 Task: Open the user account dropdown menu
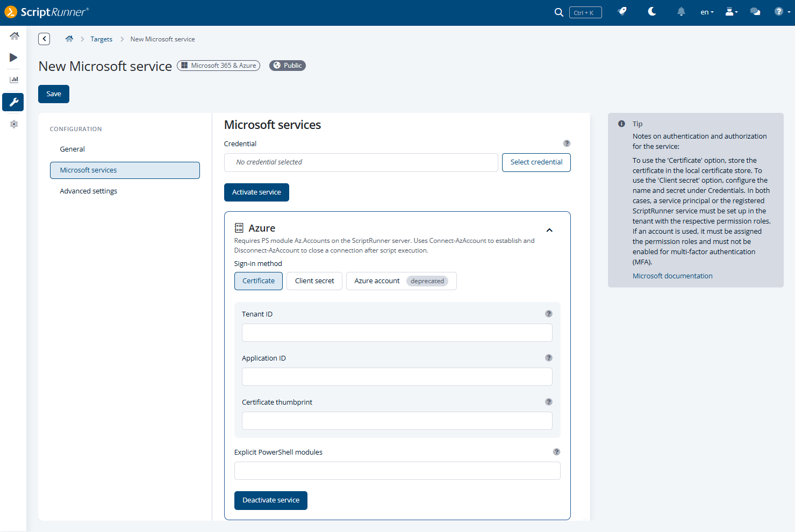[x=731, y=12]
